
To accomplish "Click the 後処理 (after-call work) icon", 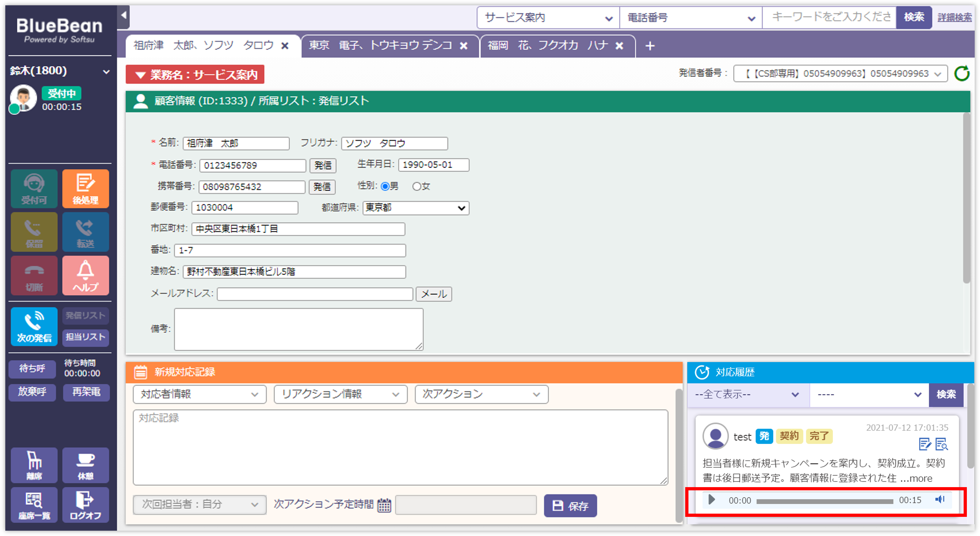I will click(x=85, y=188).
